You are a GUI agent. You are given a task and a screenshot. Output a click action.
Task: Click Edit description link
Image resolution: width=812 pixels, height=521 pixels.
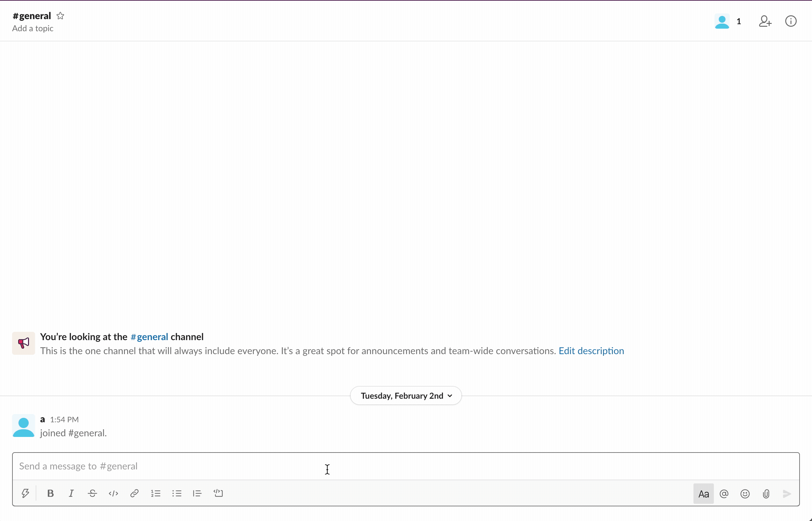591,351
